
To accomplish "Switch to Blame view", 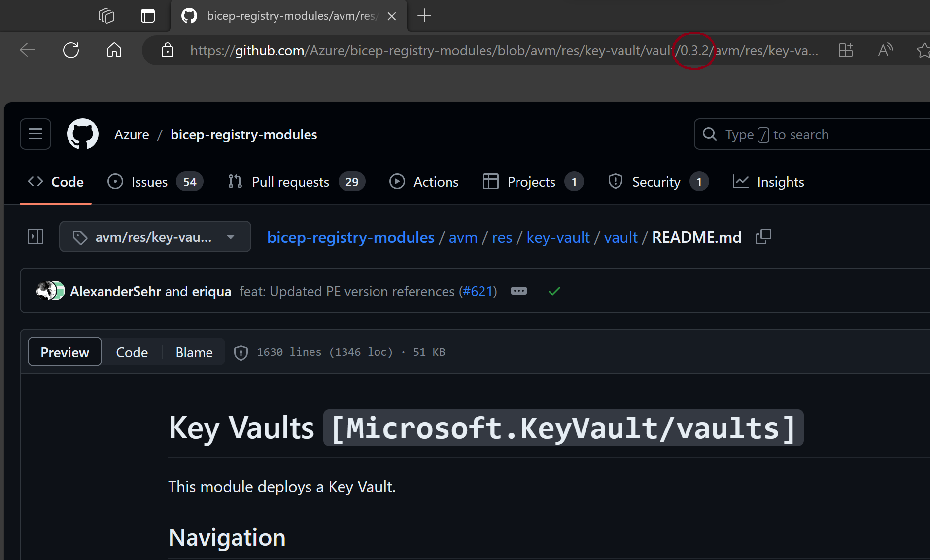I will (194, 352).
